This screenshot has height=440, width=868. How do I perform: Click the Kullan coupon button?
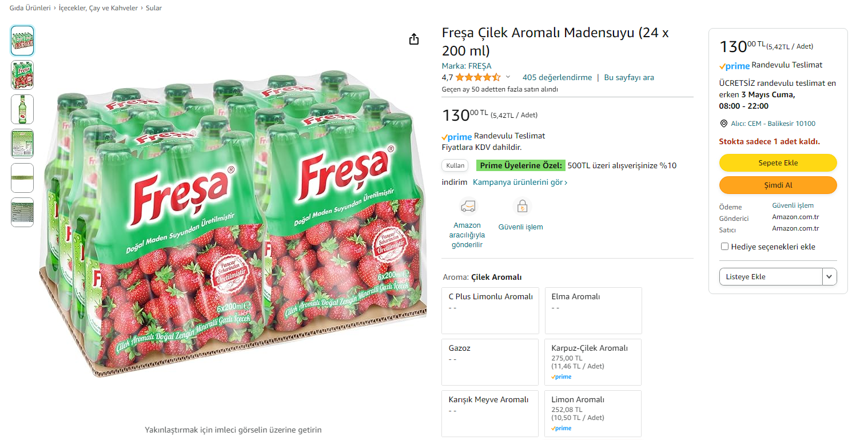455,165
